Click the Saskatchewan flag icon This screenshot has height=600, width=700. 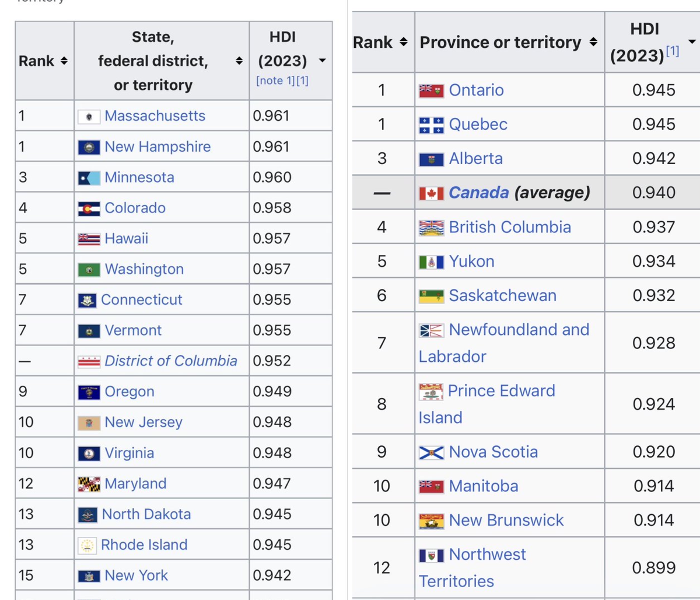tap(431, 296)
